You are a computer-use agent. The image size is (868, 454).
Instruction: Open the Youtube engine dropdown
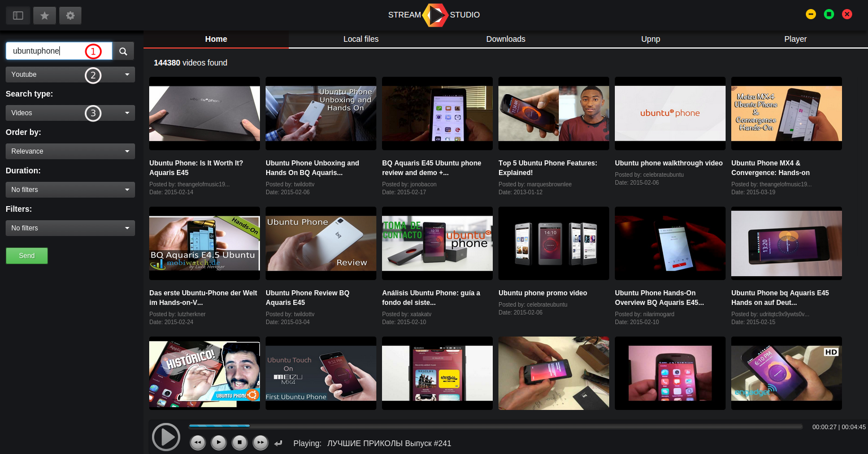[70, 75]
